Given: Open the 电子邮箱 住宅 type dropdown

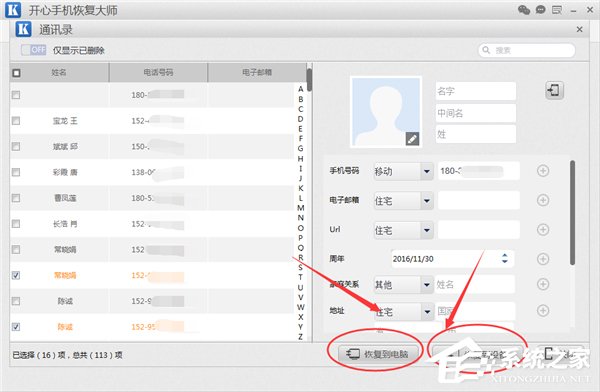Looking at the screenshot, I should pyautogui.click(x=403, y=201).
